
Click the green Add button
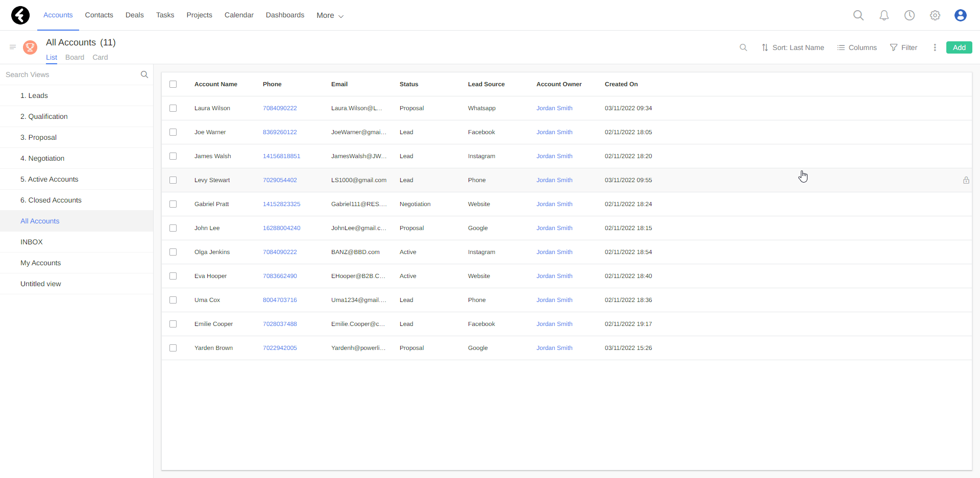pos(959,47)
